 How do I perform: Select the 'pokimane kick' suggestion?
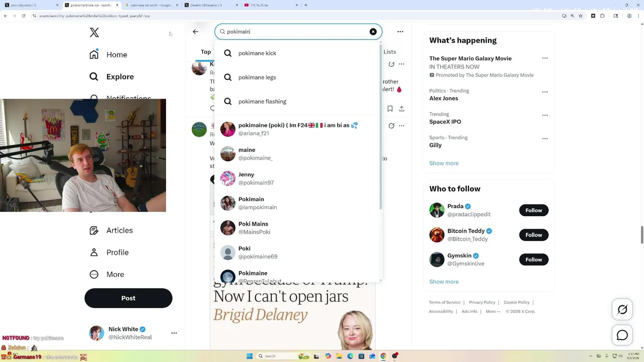[298, 53]
